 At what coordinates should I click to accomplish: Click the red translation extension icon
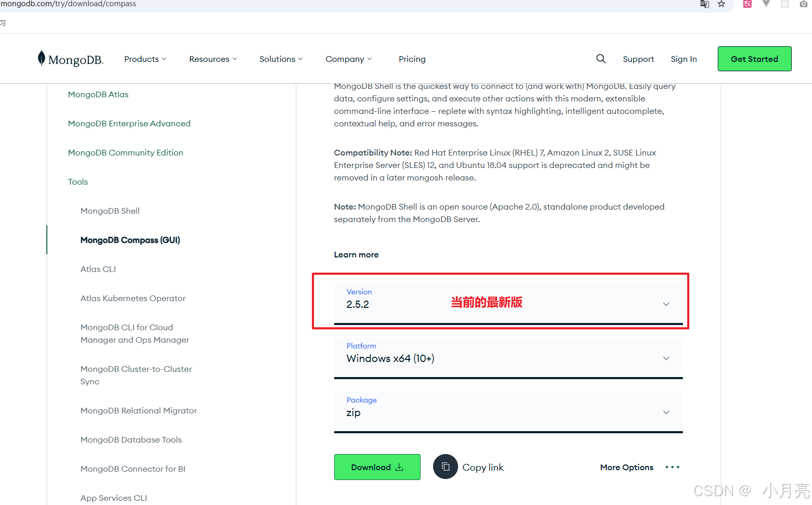[x=747, y=4]
